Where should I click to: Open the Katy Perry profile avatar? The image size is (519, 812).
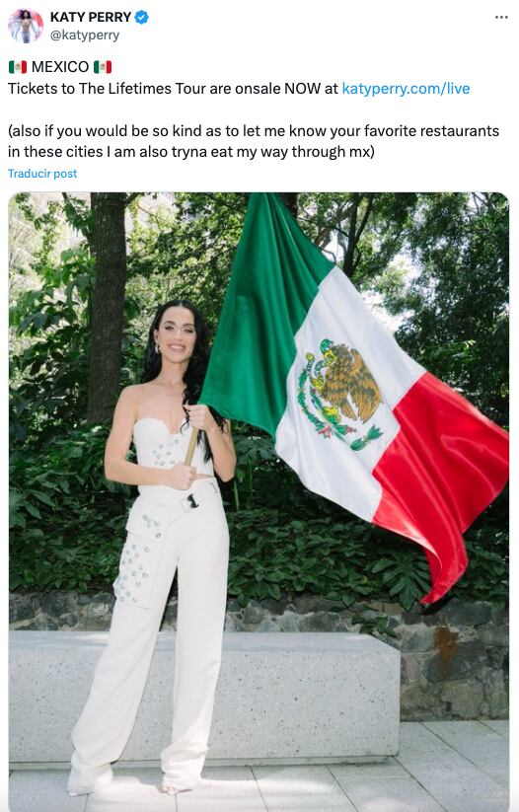26,26
